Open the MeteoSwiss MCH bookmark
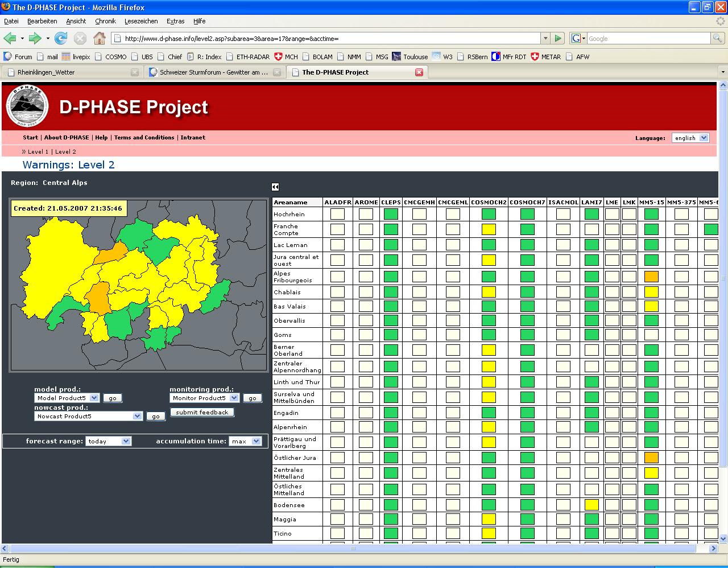This screenshot has height=568, width=728. tap(286, 57)
